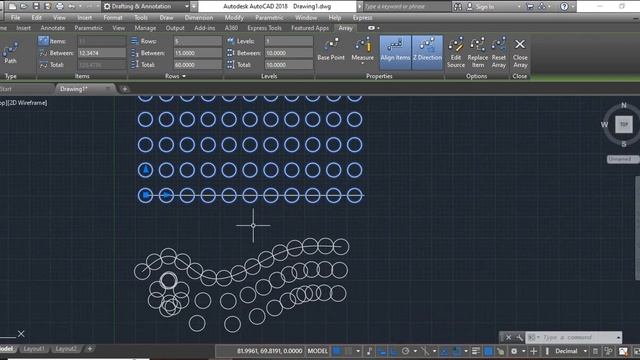Toggle lineweight display icon in status bar
The width and height of the screenshot is (640, 360).
(476, 351)
